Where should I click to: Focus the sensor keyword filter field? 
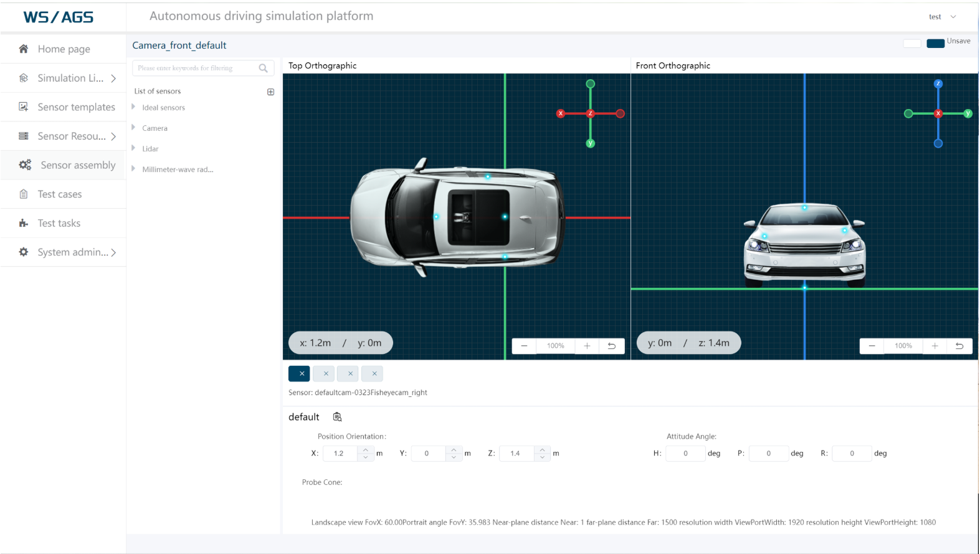(203, 68)
